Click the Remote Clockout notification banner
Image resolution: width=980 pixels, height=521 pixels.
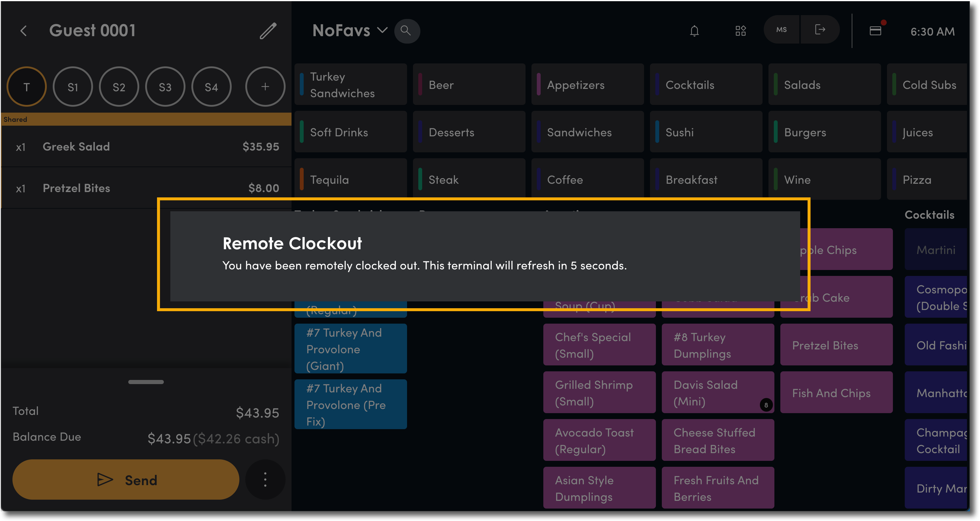[x=485, y=256]
